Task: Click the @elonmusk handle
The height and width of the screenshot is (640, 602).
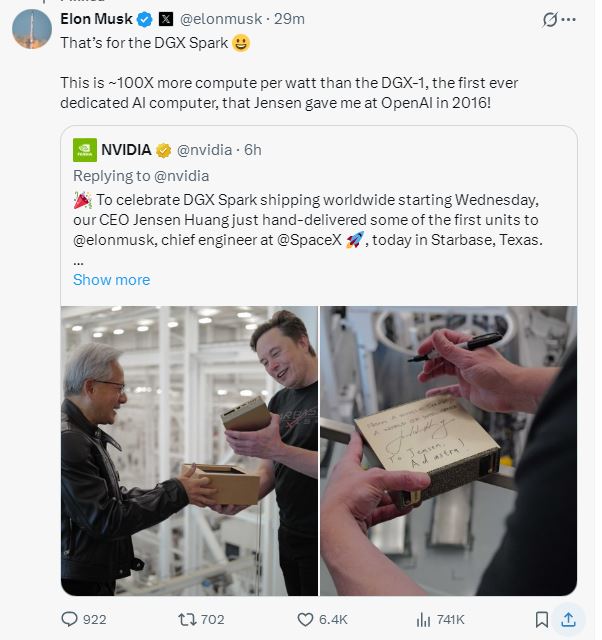Action: pyautogui.click(x=222, y=19)
